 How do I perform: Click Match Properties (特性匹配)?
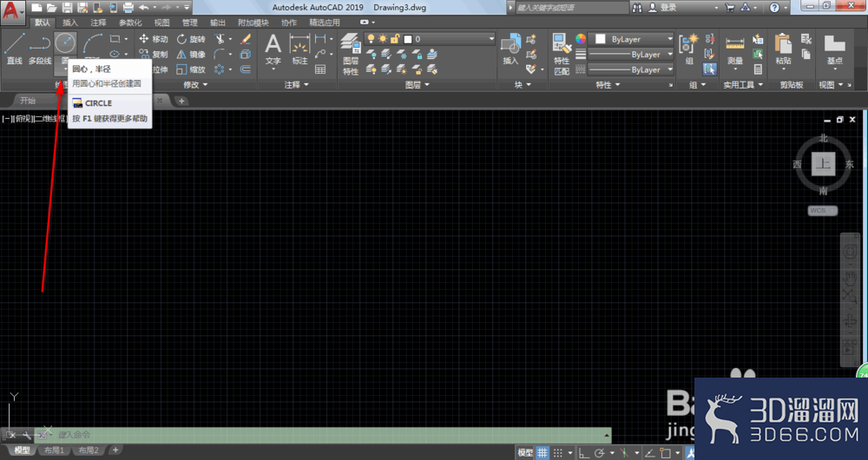pos(562,54)
